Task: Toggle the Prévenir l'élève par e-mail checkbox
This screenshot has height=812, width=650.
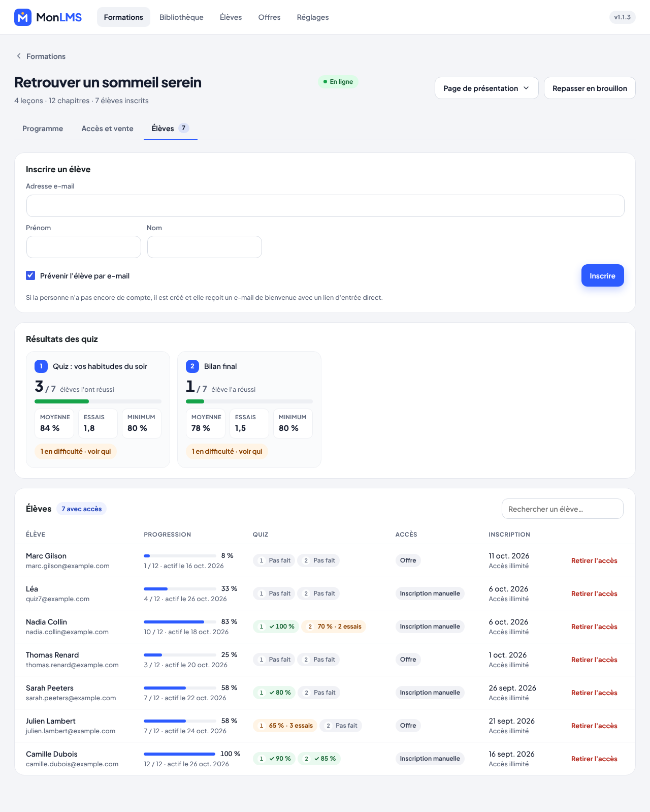Action: click(x=30, y=275)
